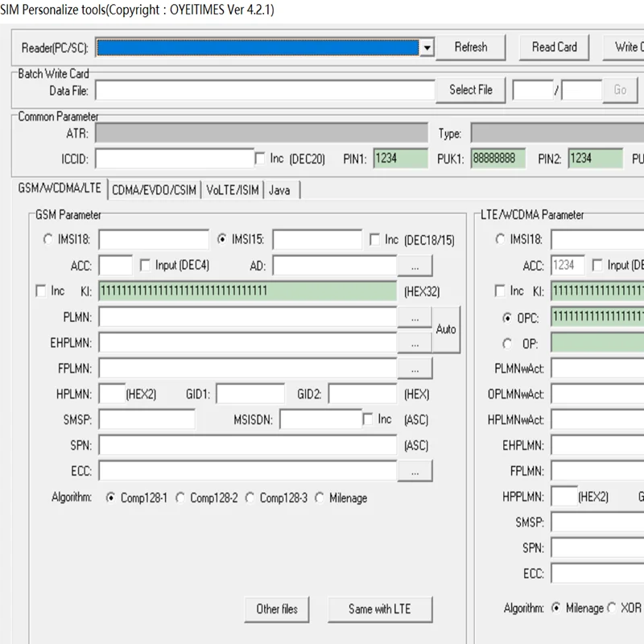
Task: Toggle the Inc checkbox beside GSM KI
Action: 41,291
